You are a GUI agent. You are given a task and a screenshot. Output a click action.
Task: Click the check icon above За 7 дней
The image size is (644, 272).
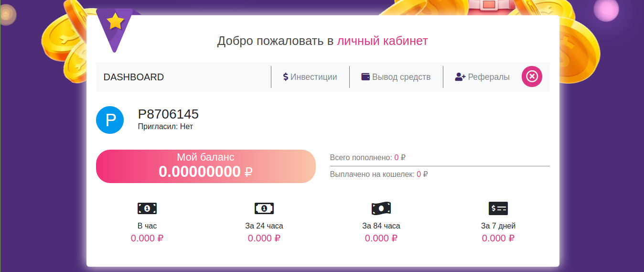(498, 208)
